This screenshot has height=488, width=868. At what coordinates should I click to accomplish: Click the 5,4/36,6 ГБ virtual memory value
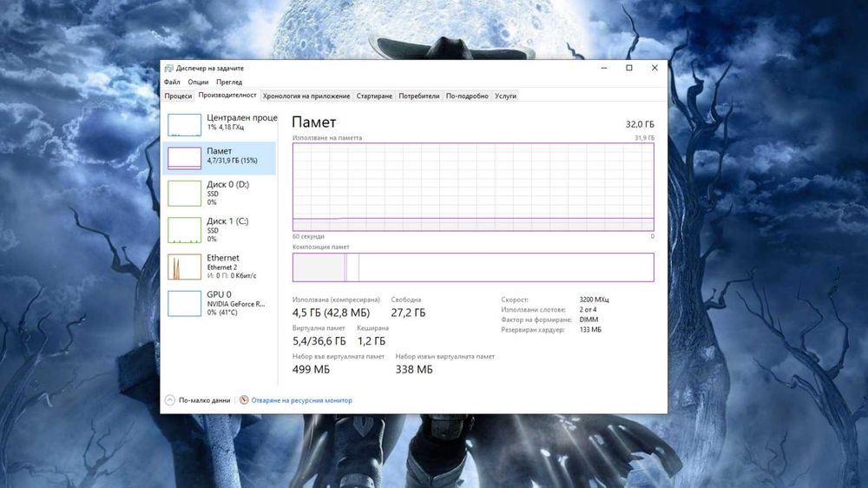(319, 341)
